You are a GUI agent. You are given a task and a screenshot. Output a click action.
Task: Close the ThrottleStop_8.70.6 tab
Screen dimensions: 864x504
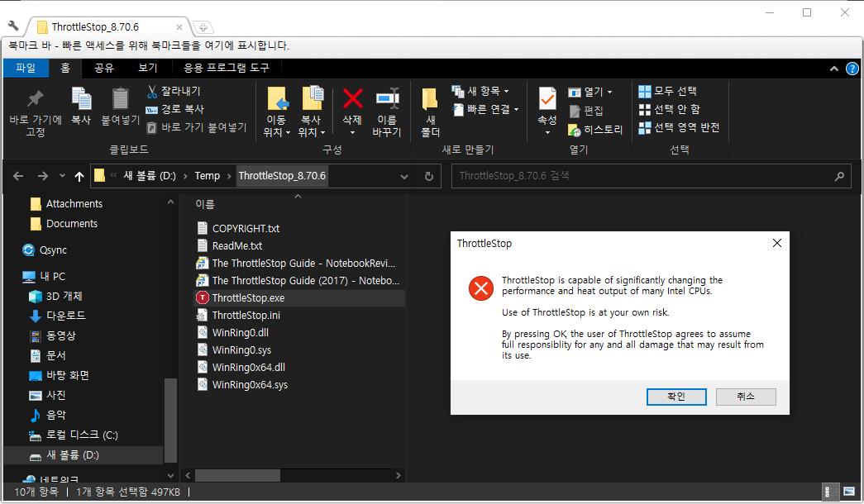pyautogui.click(x=179, y=27)
